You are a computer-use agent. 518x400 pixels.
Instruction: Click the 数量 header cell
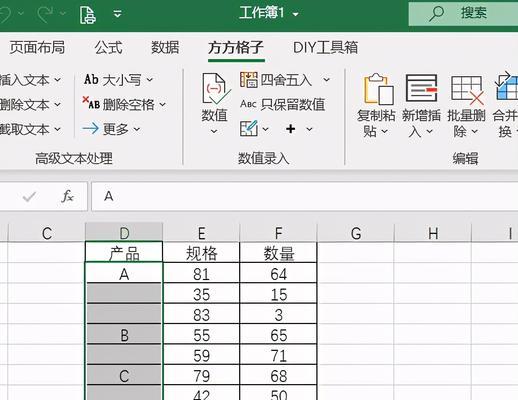pos(278,253)
